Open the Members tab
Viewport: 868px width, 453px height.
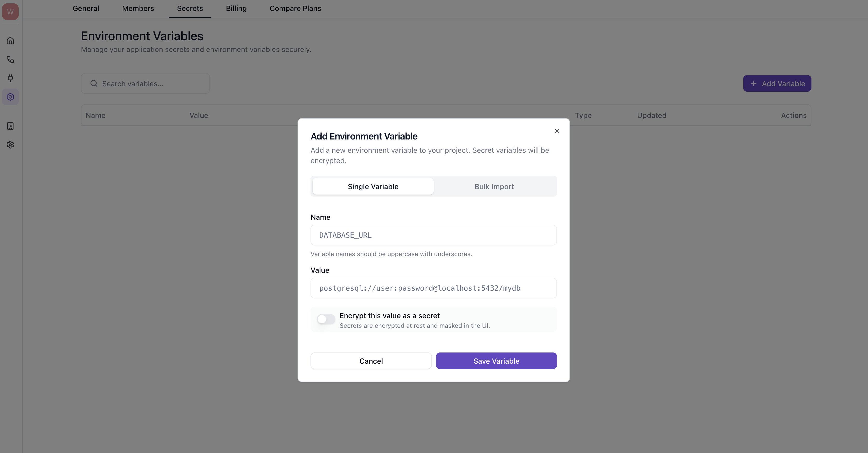click(x=138, y=8)
